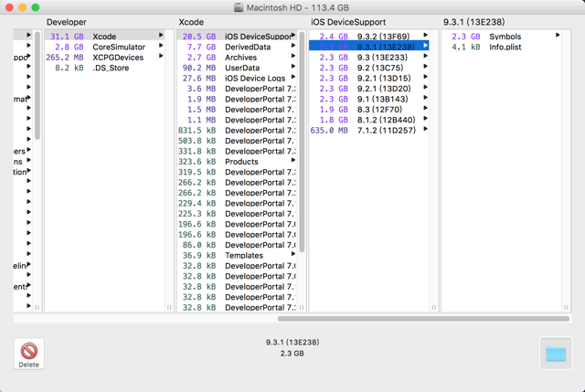585x392 pixels.
Task: Select the Symbols folder row
Action: click(502, 37)
